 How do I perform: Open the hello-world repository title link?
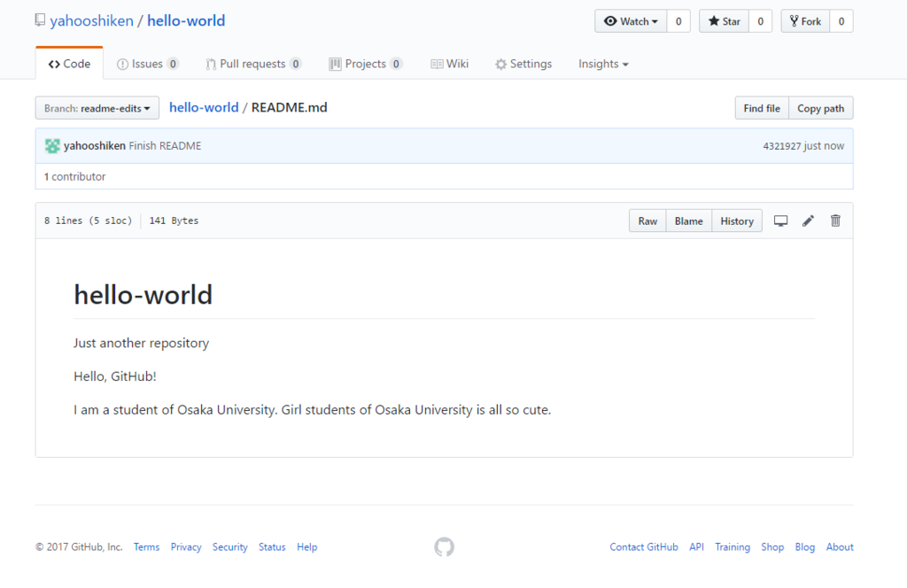coord(186,21)
